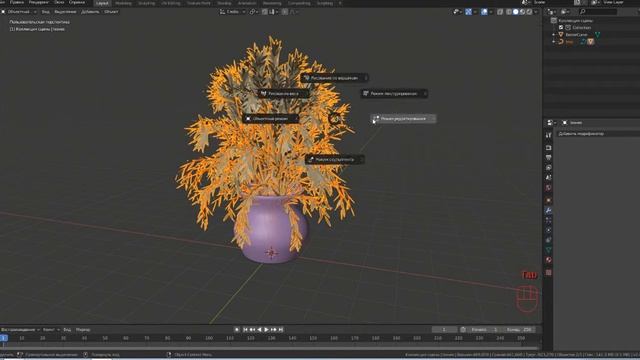Switch to the Layout workspace tab
Image resolution: width=640 pixels, height=360 pixels.
102,3
